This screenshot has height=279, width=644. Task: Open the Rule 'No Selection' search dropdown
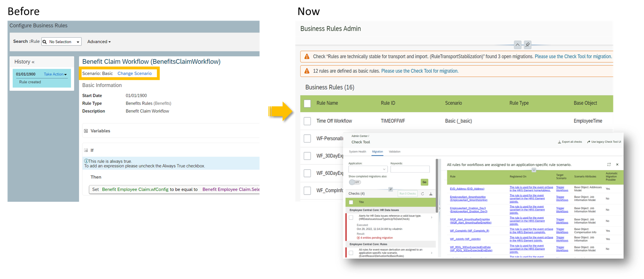[x=62, y=42]
